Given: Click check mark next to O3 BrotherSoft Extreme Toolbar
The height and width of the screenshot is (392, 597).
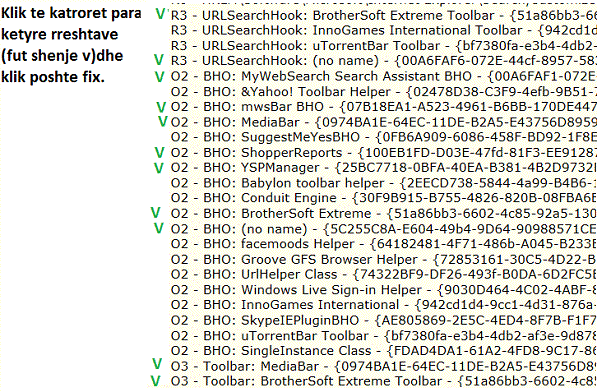Looking at the screenshot, I should [x=155, y=381].
